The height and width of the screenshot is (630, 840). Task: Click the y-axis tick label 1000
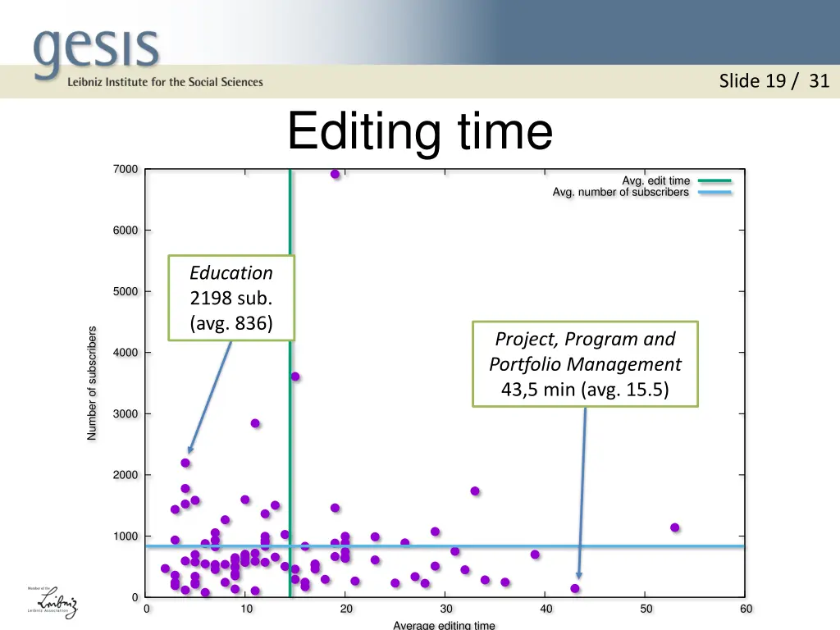pyautogui.click(x=126, y=536)
